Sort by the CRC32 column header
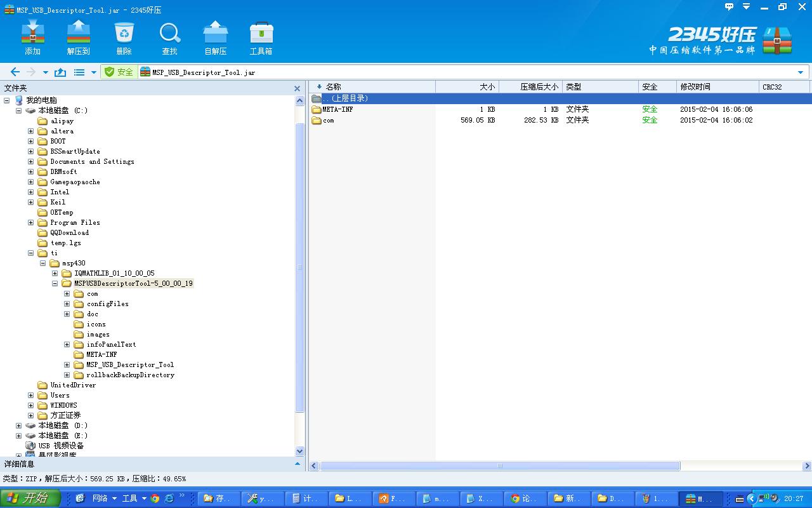The height and width of the screenshot is (508, 812). point(785,87)
